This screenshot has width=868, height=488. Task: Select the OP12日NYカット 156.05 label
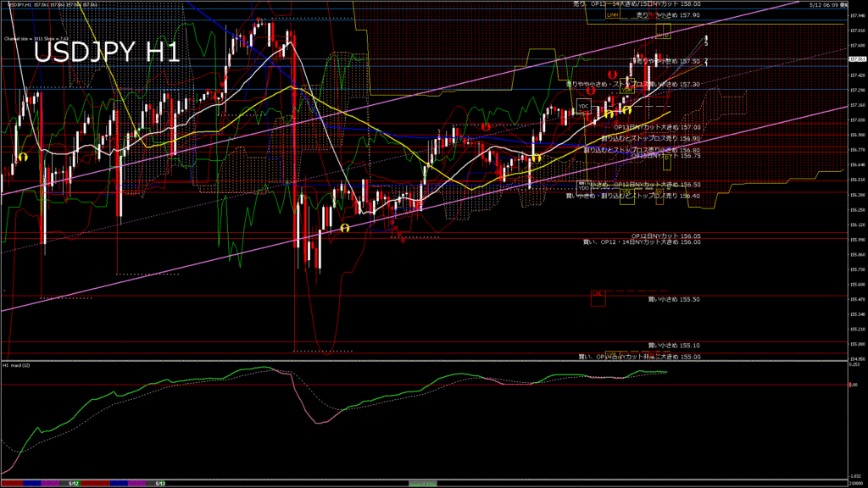666,236
